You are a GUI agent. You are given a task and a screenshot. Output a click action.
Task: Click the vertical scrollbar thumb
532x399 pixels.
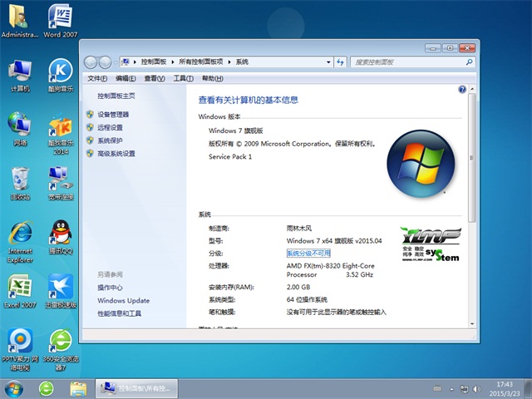click(472, 158)
